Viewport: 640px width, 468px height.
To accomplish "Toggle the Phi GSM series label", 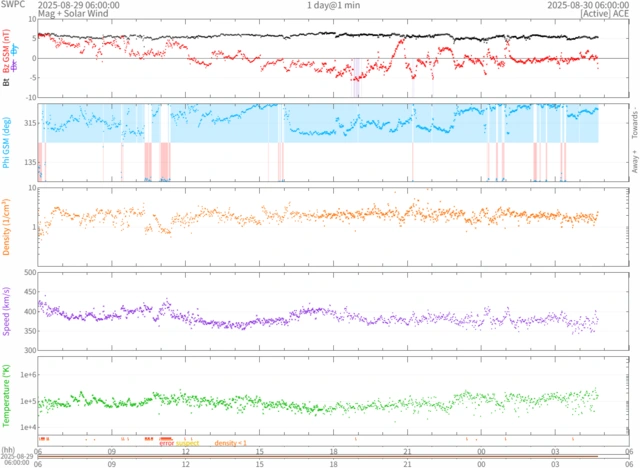I will click(x=7, y=142).
